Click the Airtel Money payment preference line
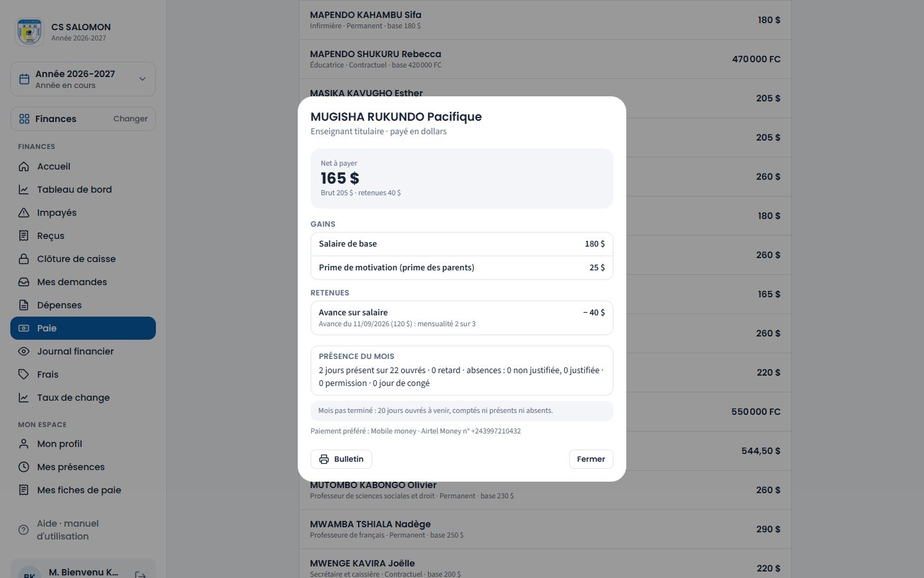Viewport: 924px width, 578px height. pyautogui.click(x=416, y=431)
